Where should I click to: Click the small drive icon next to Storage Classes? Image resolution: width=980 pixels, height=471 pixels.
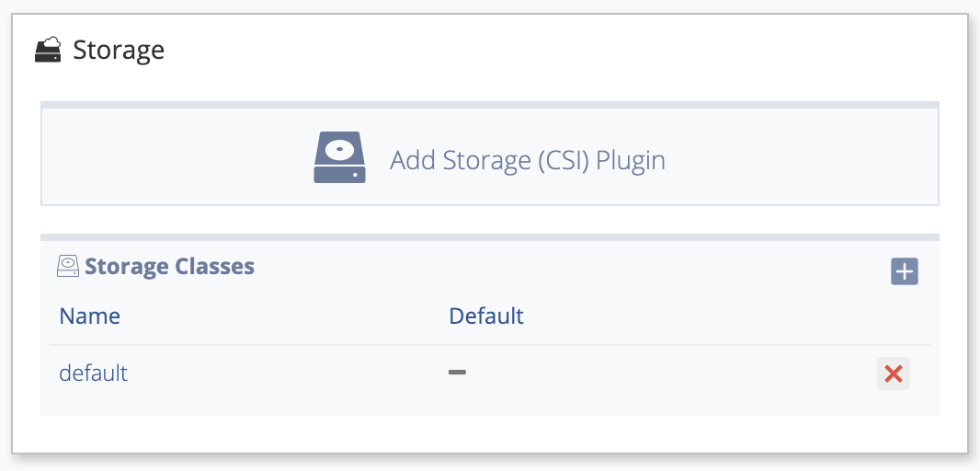point(67,266)
